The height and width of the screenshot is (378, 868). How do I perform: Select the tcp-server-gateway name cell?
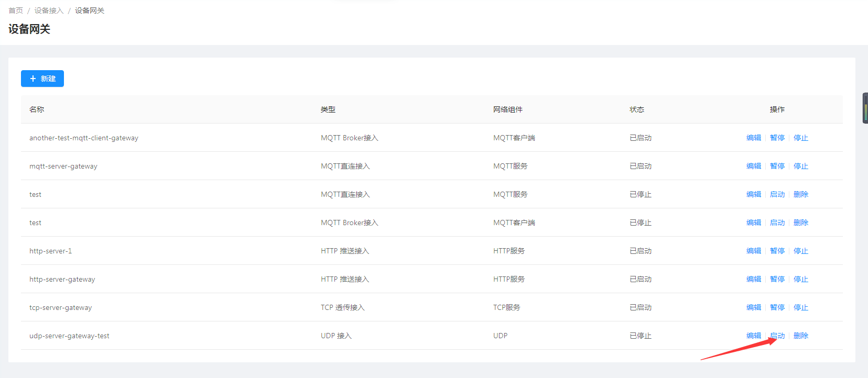(60, 307)
